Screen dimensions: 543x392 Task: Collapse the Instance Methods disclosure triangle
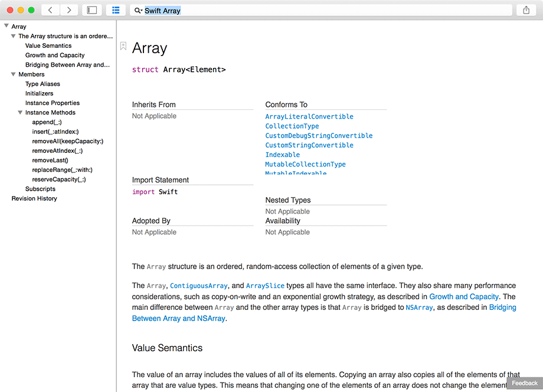pyautogui.click(x=20, y=112)
